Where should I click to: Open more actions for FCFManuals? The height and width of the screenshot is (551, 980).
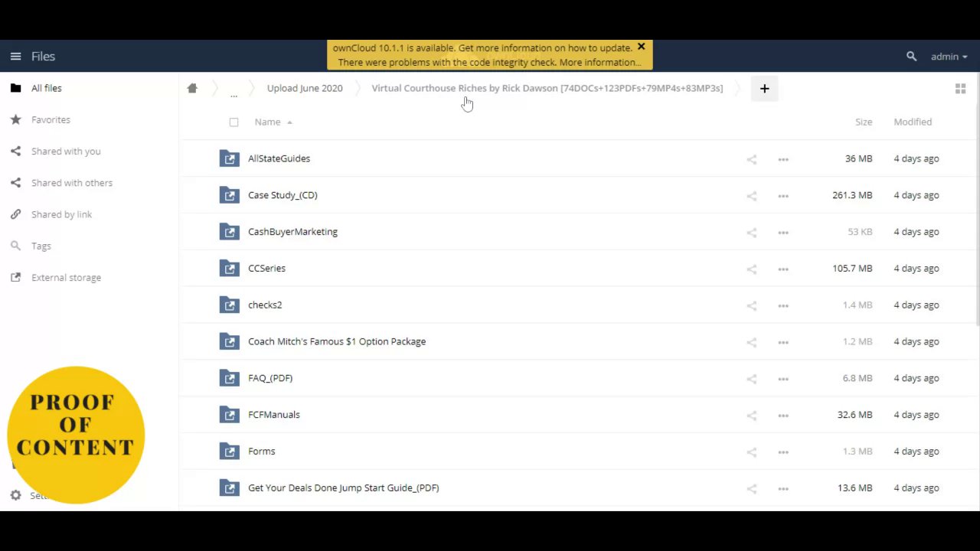coord(782,416)
